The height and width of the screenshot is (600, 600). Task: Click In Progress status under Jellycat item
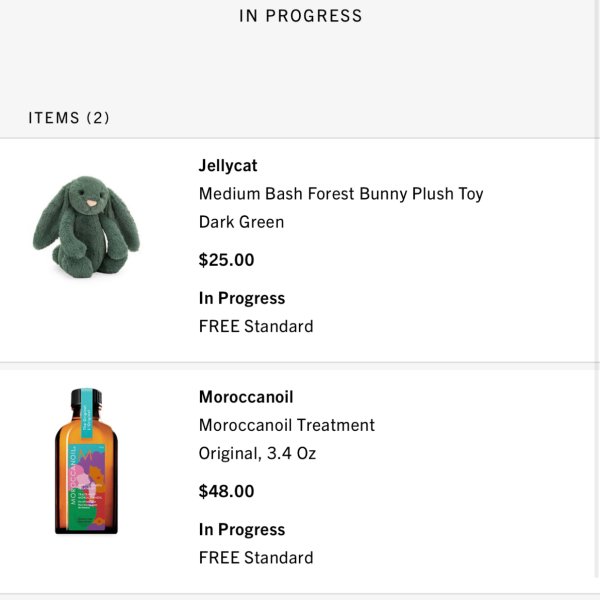click(242, 298)
